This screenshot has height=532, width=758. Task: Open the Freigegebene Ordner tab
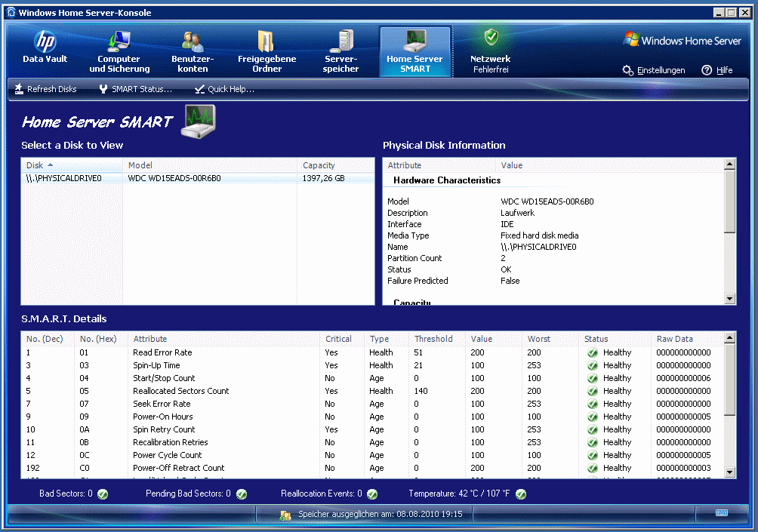[x=267, y=51]
